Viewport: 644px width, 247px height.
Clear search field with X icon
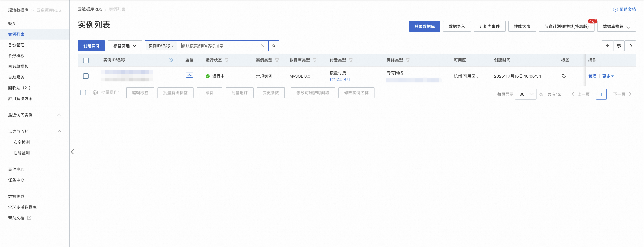click(262, 46)
